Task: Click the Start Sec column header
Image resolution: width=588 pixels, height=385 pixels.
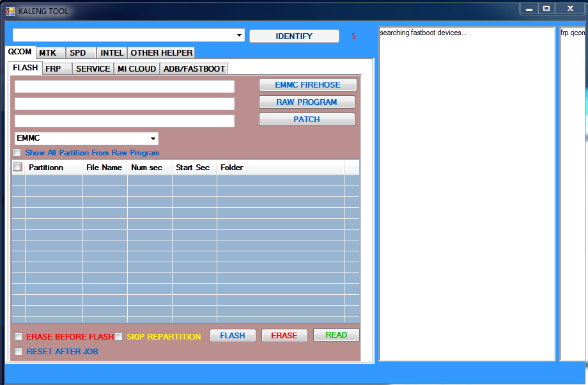Action: pos(193,168)
